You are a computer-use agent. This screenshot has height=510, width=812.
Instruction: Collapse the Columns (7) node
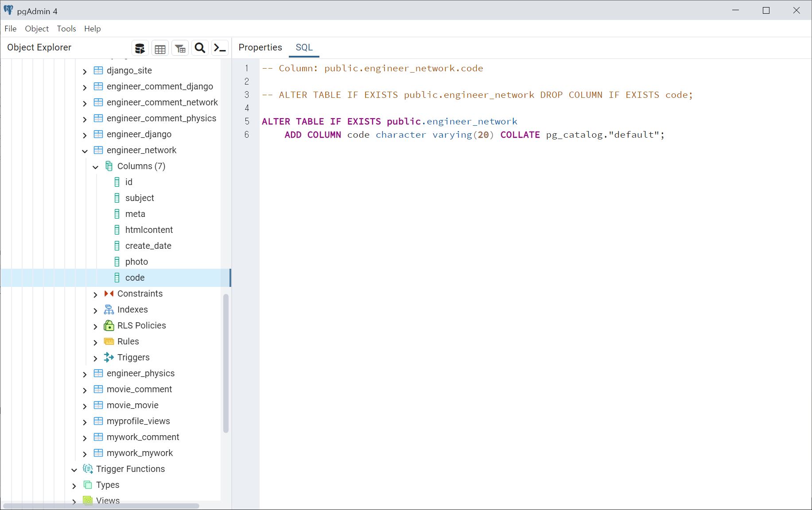tap(95, 167)
